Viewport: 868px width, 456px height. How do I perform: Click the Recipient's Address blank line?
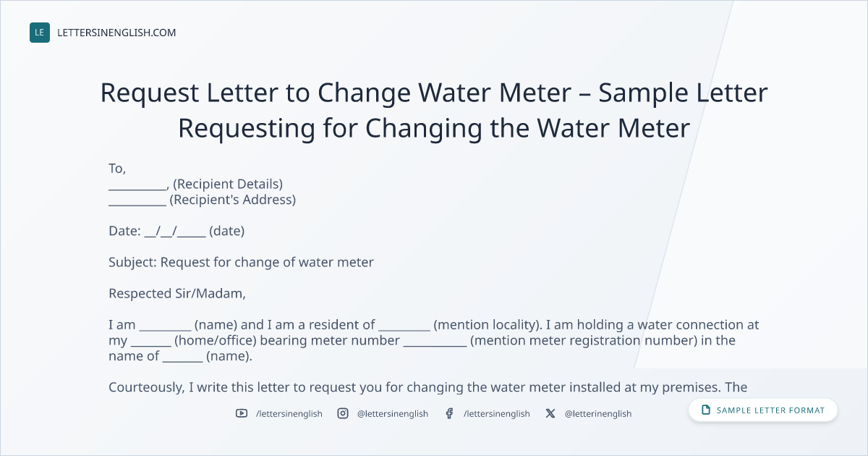coord(137,201)
